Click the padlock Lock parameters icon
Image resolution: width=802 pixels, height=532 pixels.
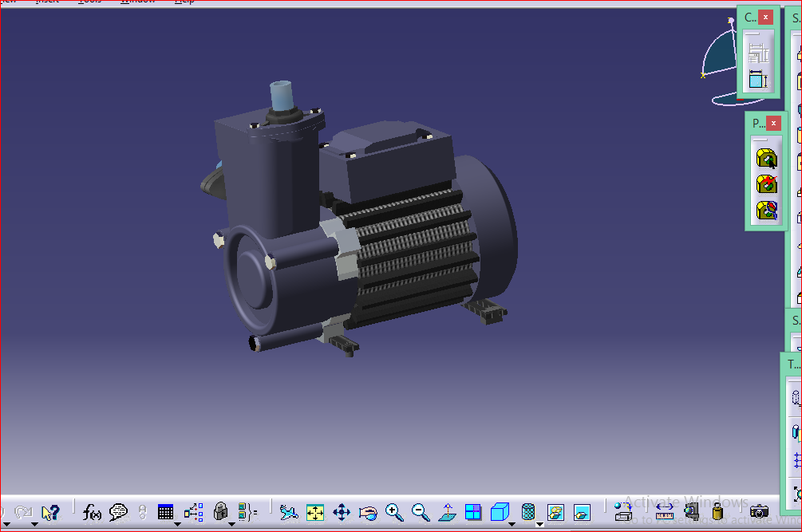click(x=220, y=511)
